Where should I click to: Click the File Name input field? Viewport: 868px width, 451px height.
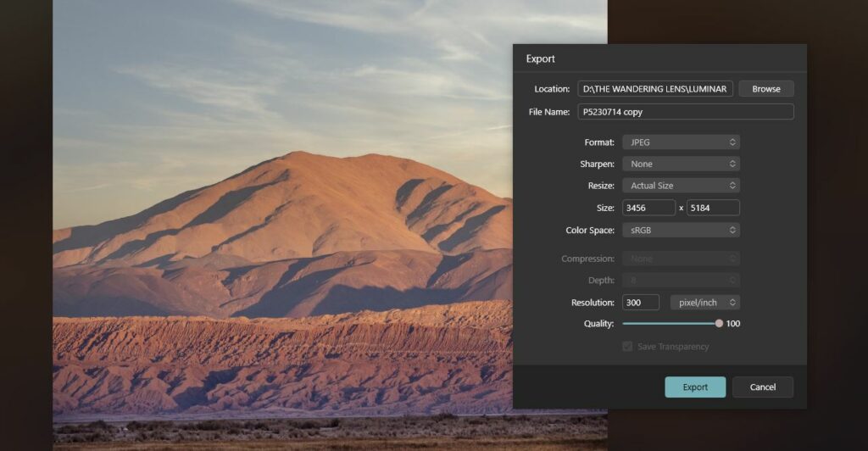tap(685, 112)
